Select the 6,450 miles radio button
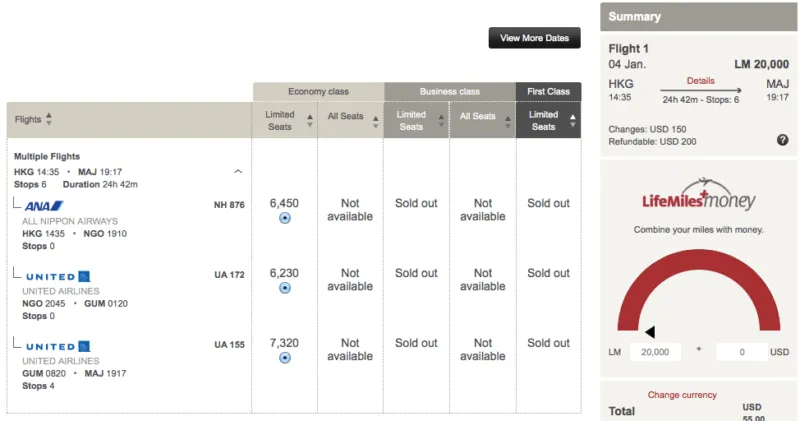 click(x=285, y=218)
